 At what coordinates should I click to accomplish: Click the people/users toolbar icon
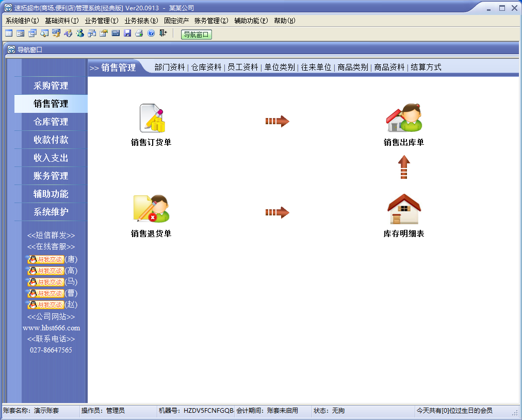[80, 33]
